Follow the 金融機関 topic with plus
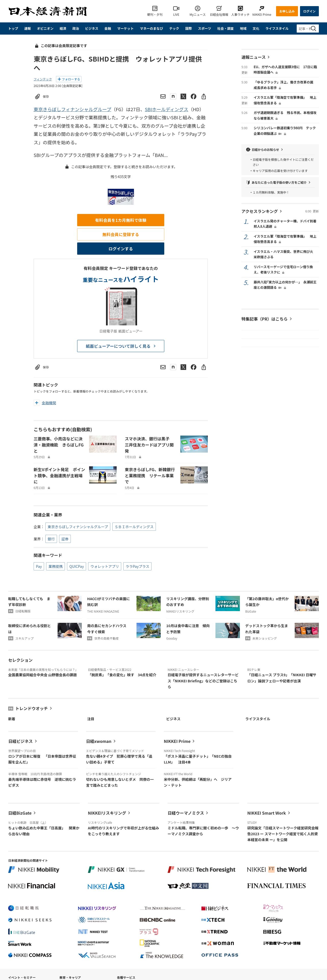The image size is (327, 980). [x=36, y=403]
